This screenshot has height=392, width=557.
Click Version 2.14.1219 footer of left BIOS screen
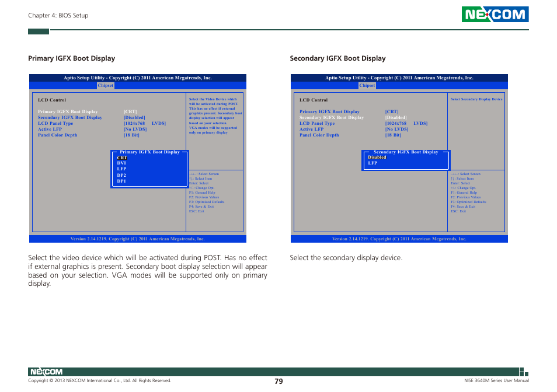point(137,239)
